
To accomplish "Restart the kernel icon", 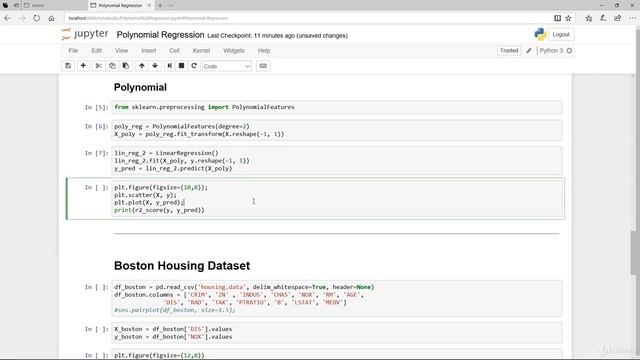I will click(194, 66).
